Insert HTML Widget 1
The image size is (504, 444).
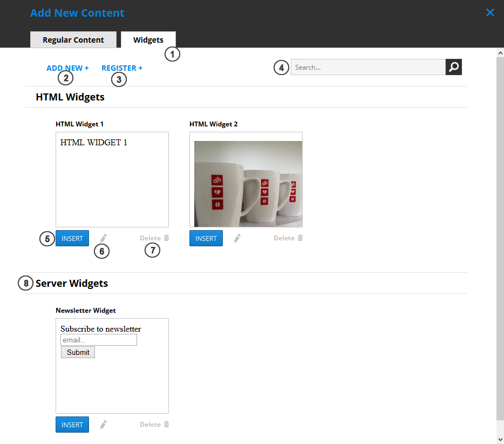point(72,238)
